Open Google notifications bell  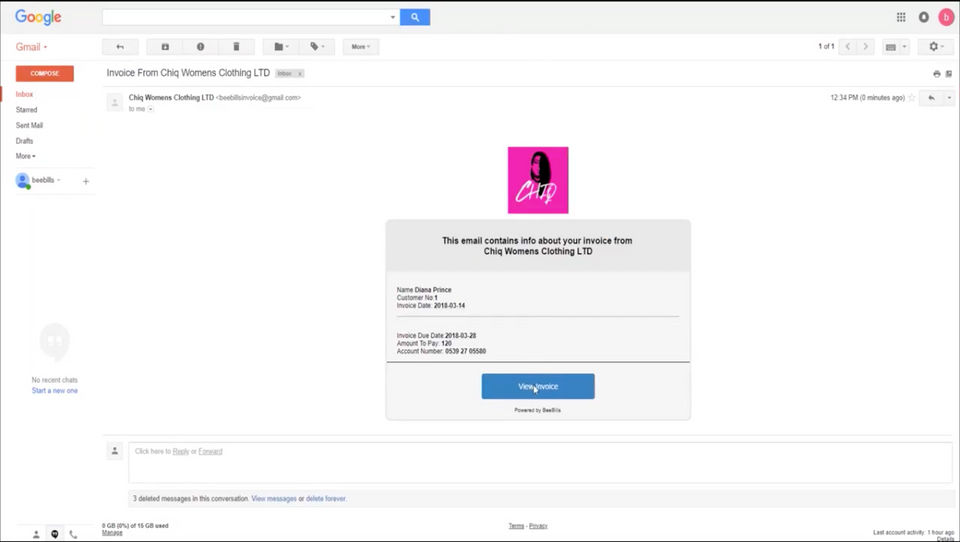(x=923, y=17)
